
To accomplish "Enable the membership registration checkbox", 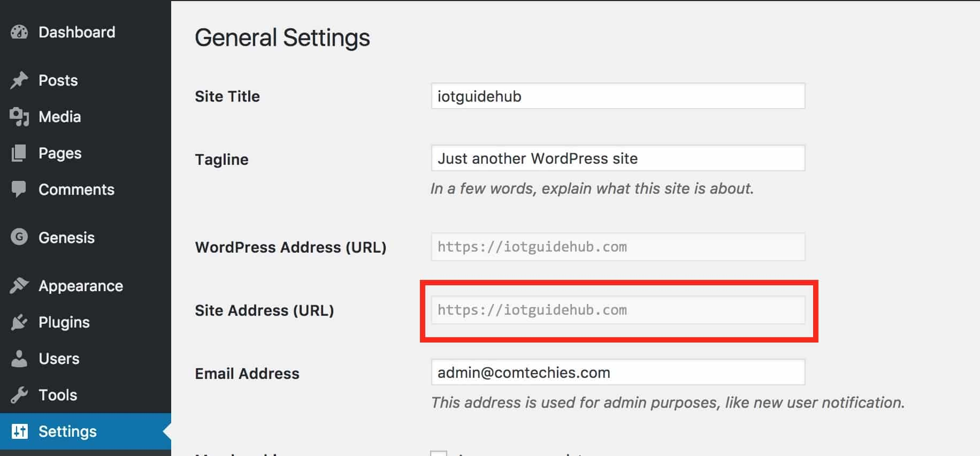I will [x=439, y=454].
